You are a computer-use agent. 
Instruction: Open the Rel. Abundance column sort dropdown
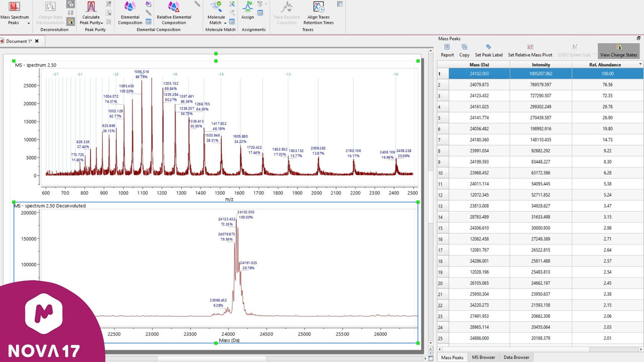point(640,64)
